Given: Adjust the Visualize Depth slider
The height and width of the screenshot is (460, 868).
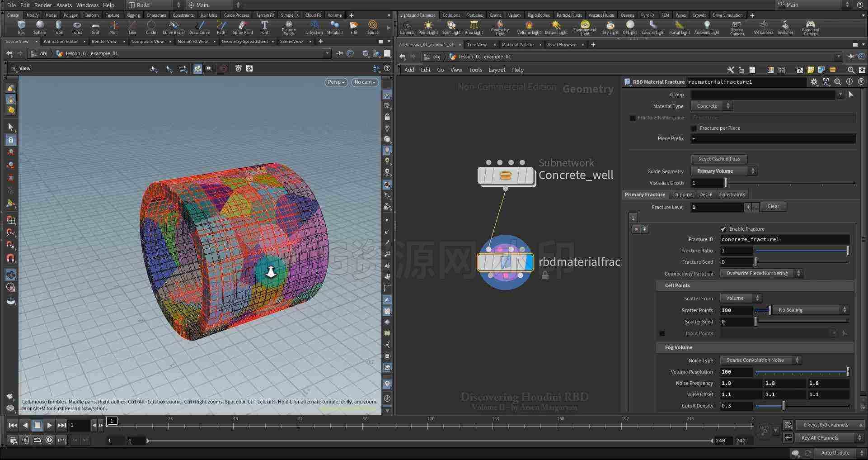Looking at the screenshot, I should point(790,183).
